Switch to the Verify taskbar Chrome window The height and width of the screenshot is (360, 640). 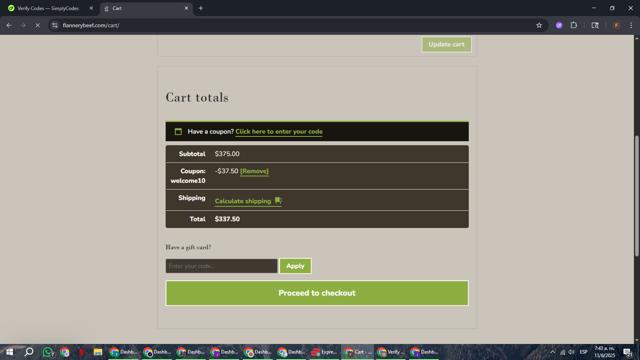tap(391, 352)
